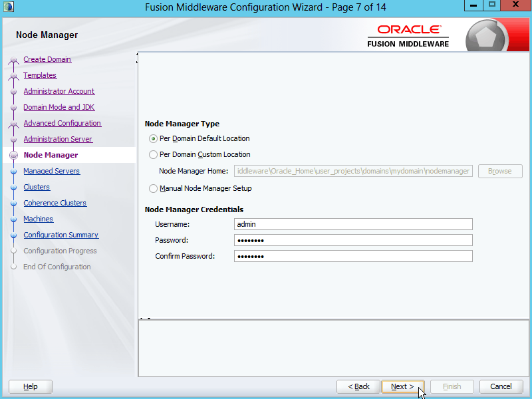The width and height of the screenshot is (532, 399).
Task: Click the Advanced Configuration step icon
Action: coord(13,124)
